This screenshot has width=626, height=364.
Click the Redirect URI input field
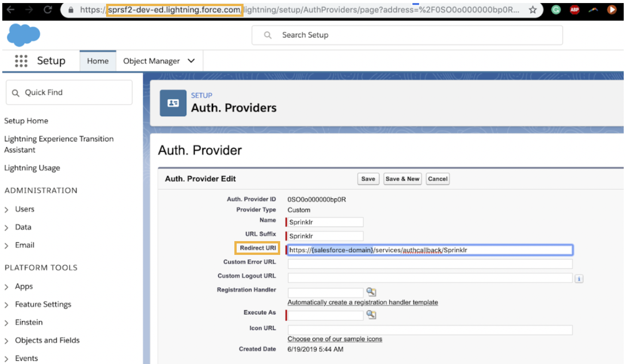tap(430, 250)
